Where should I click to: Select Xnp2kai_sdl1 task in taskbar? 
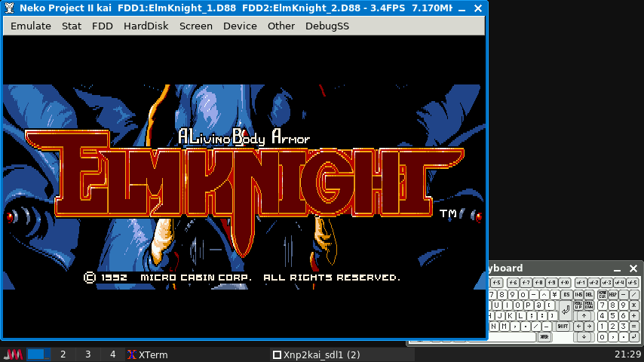(317, 354)
